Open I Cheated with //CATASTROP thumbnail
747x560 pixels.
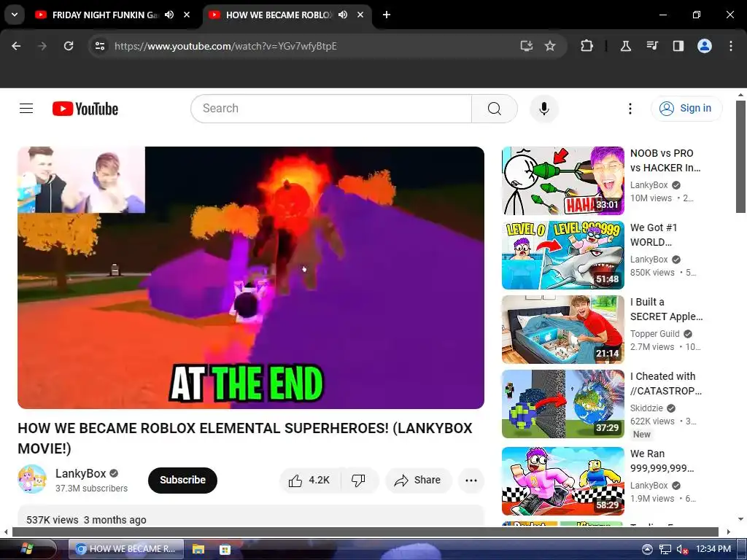point(563,404)
